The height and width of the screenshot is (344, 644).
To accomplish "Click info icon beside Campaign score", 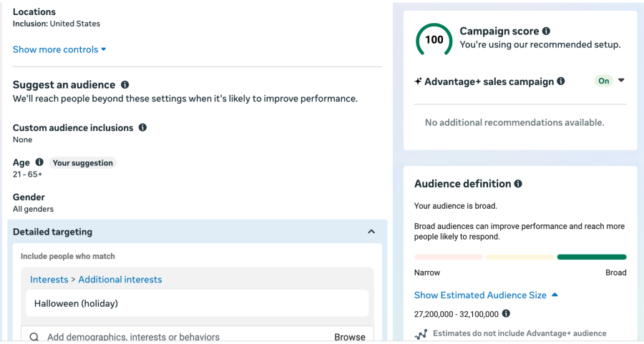I will (x=546, y=31).
